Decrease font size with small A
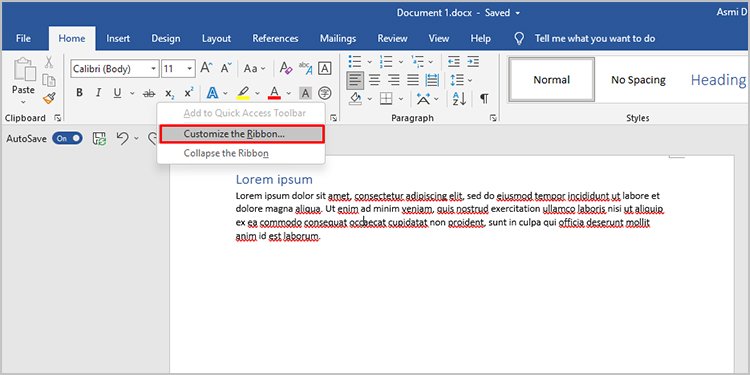The width and height of the screenshot is (750, 375). [x=226, y=68]
